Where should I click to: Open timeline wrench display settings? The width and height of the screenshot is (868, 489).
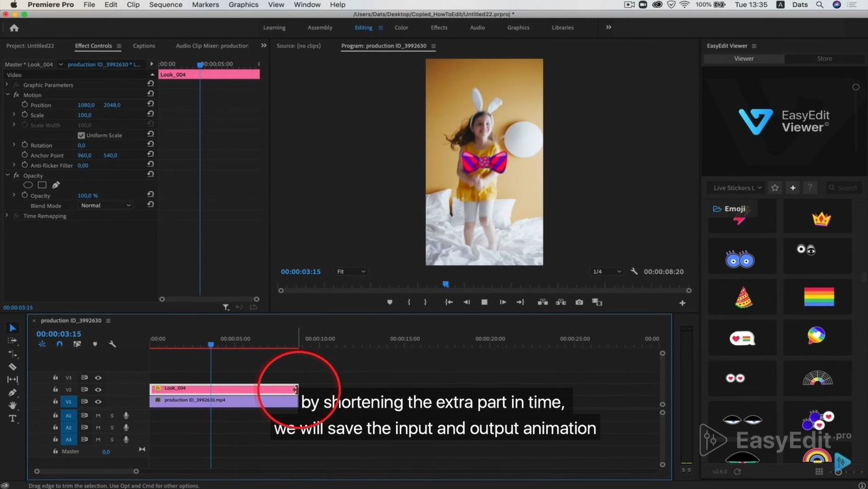[112, 344]
